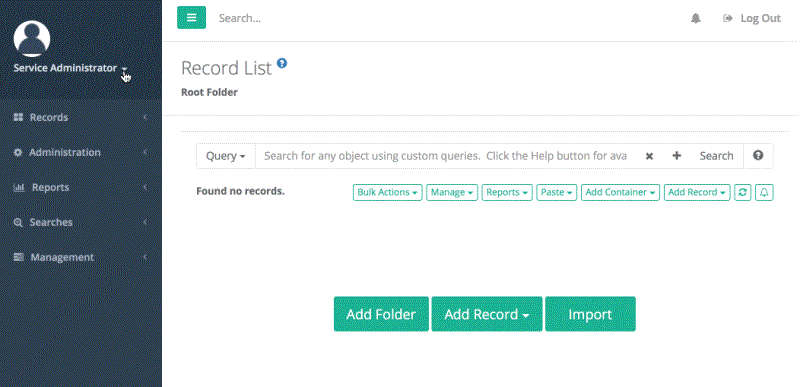Open the Reports dropdown in the toolbar
800x387 pixels.
pyautogui.click(x=507, y=192)
